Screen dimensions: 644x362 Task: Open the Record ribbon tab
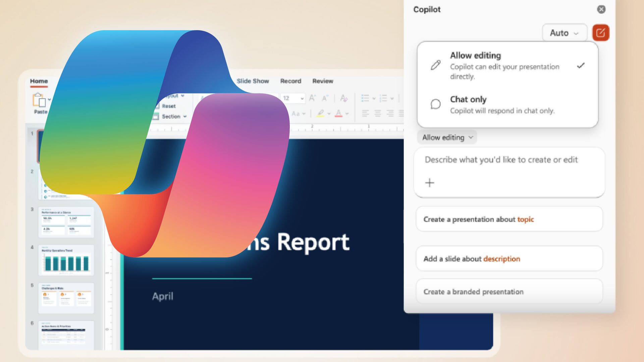(291, 81)
